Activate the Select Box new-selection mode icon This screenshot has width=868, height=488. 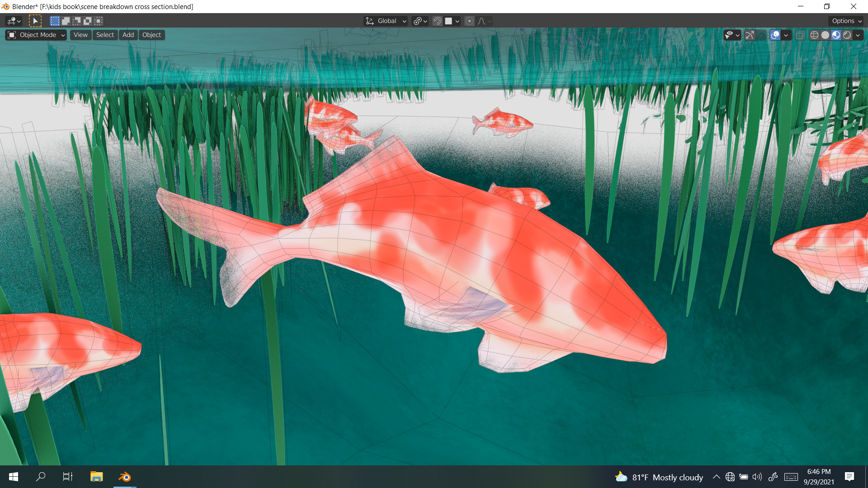54,21
